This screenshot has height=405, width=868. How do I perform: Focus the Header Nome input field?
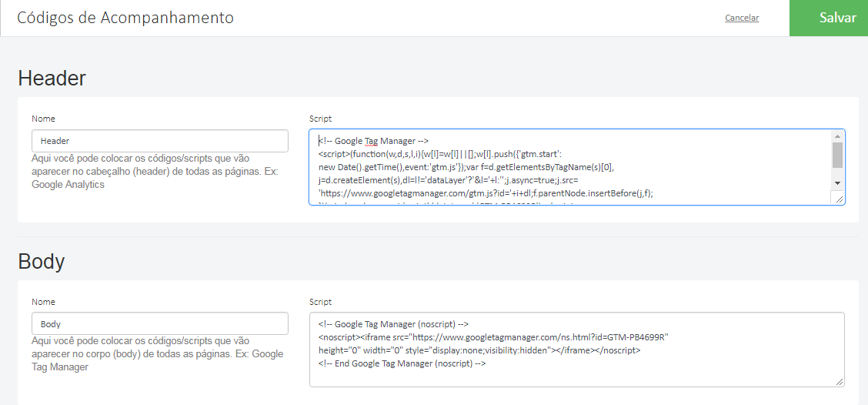160,141
